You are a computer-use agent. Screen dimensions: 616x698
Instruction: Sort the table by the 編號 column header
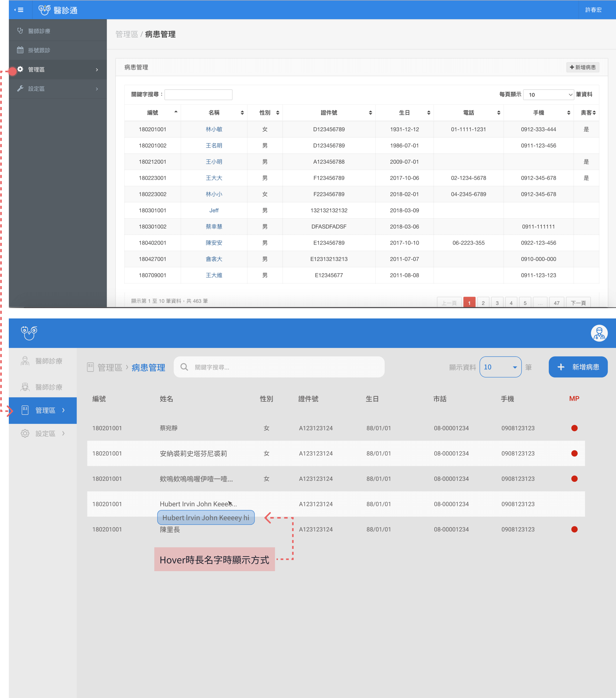(153, 113)
